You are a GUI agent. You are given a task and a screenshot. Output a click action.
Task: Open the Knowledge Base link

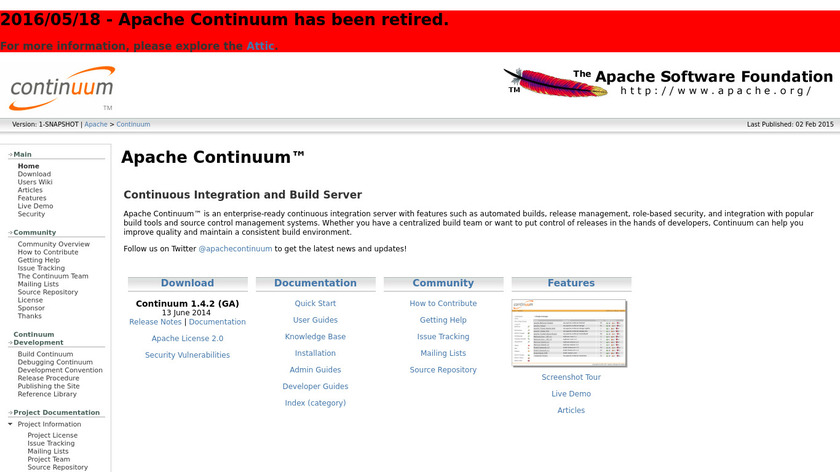click(315, 336)
